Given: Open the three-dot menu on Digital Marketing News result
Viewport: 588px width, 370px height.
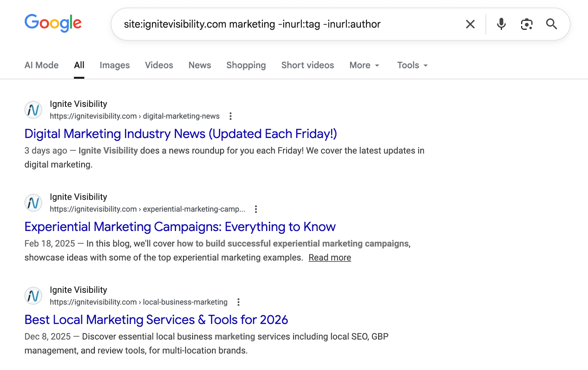Looking at the screenshot, I should point(231,115).
